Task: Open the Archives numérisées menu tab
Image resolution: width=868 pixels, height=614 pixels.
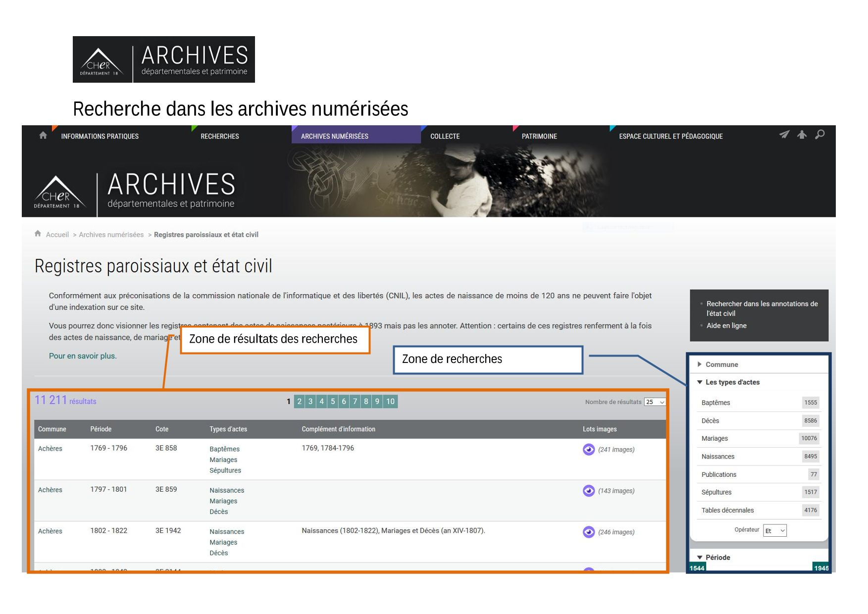Action: tap(334, 136)
